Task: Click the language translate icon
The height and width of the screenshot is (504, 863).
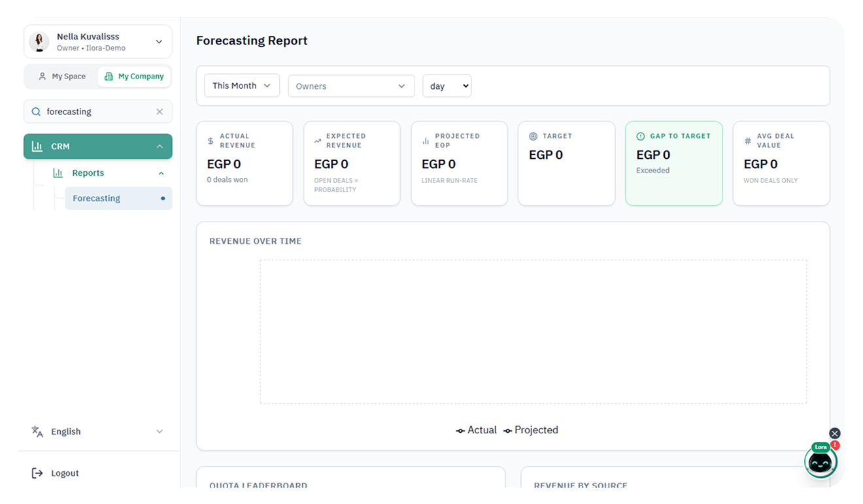Action: click(37, 431)
